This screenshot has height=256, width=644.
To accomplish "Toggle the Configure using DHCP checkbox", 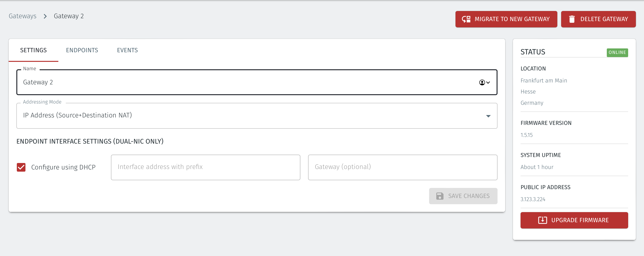I will coord(21,167).
